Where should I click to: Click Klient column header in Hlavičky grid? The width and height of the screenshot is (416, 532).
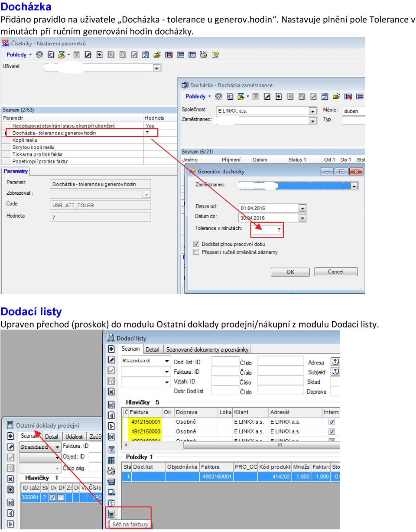click(x=250, y=412)
